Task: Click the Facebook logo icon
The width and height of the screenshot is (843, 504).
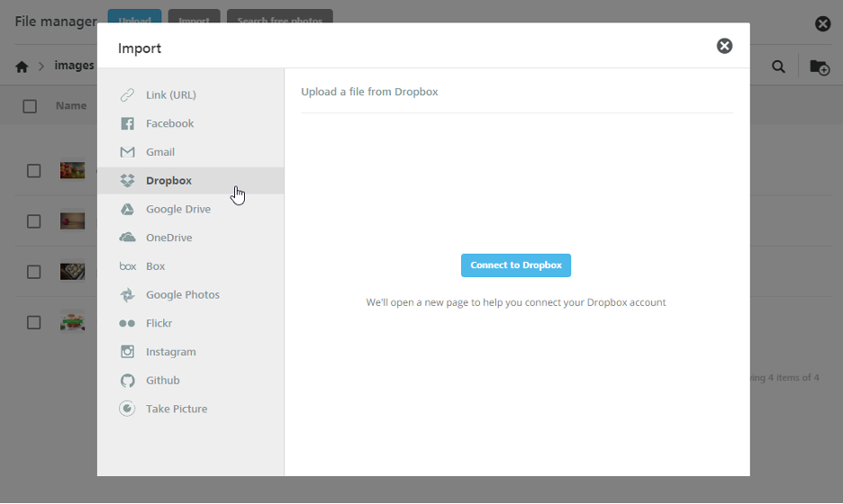Action: pyautogui.click(x=127, y=123)
